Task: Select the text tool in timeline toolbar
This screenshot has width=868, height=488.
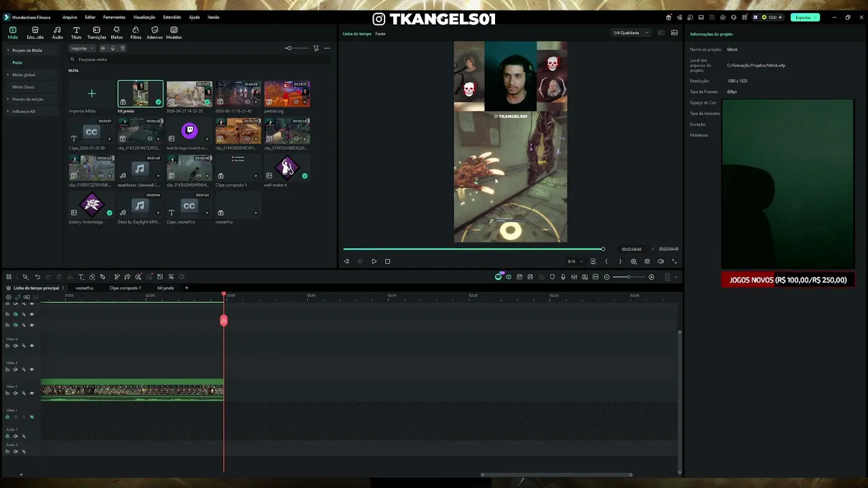Action: coord(81,277)
